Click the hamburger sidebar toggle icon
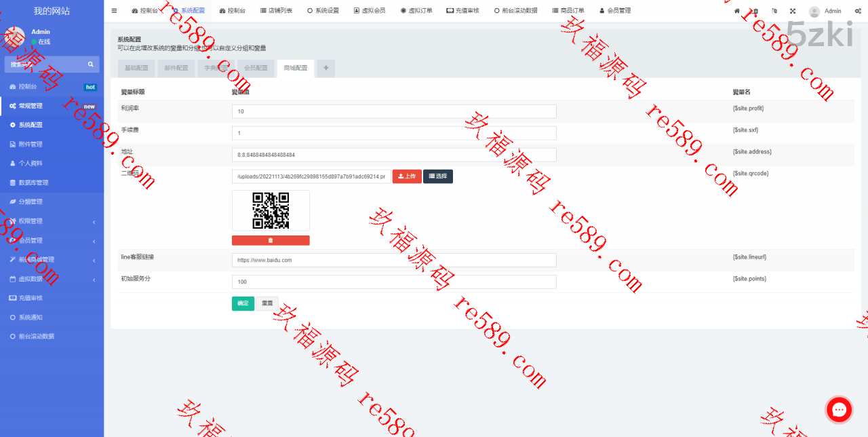Viewport: 868px width, 437px height. pos(114,11)
